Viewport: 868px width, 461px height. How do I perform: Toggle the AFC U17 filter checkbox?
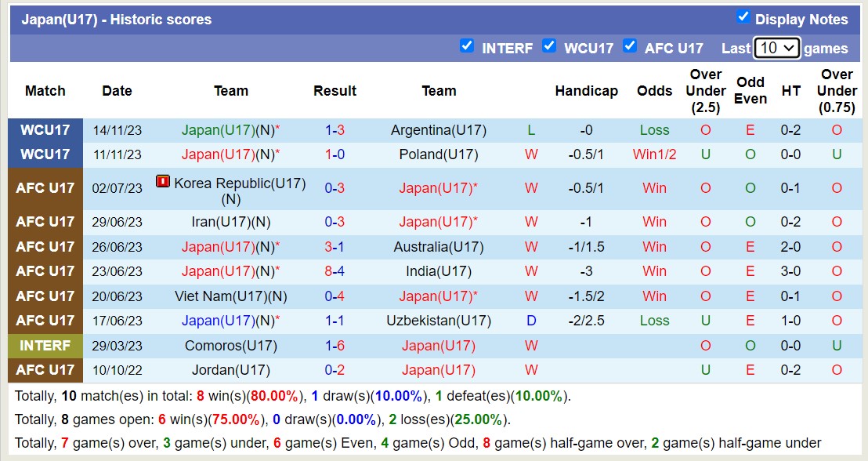pos(630,46)
